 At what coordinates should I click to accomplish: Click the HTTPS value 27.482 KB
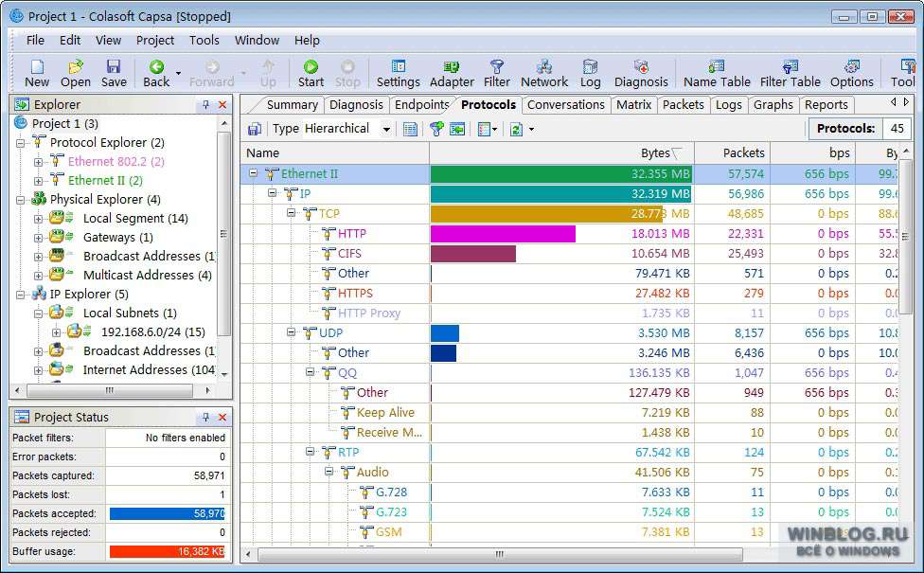[663, 293]
